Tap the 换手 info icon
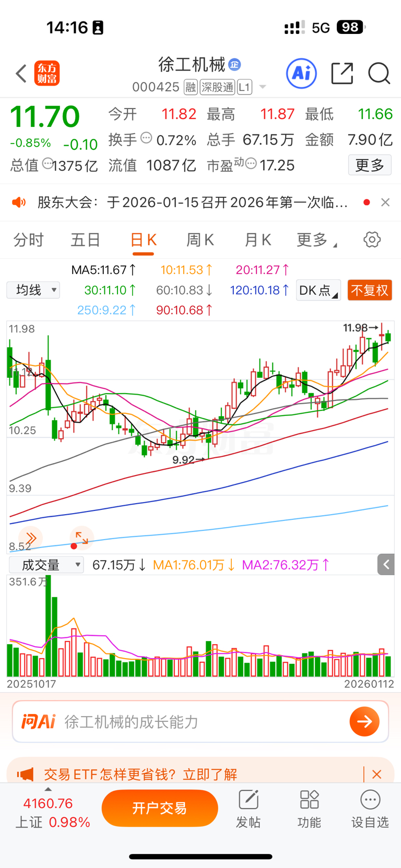401x868 pixels. point(146,138)
